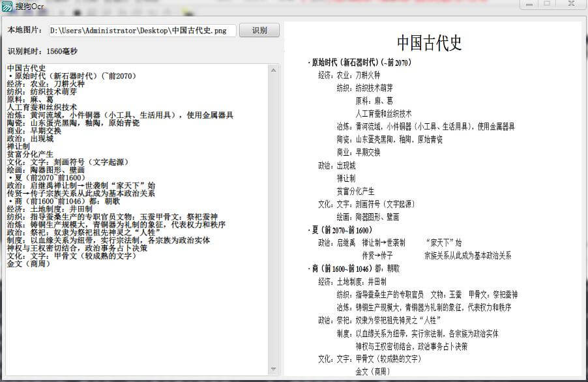Click the 中国古代史 title in the preview image

tap(429, 43)
